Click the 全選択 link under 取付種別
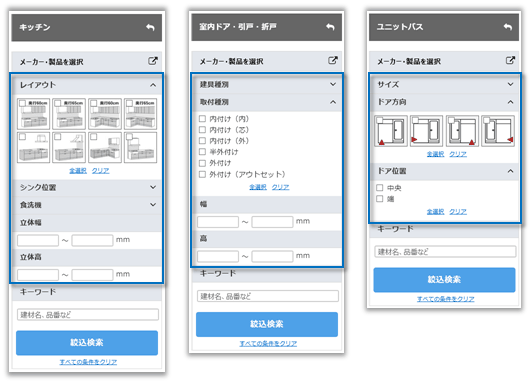The height and width of the screenshot is (383, 531). coord(258,187)
